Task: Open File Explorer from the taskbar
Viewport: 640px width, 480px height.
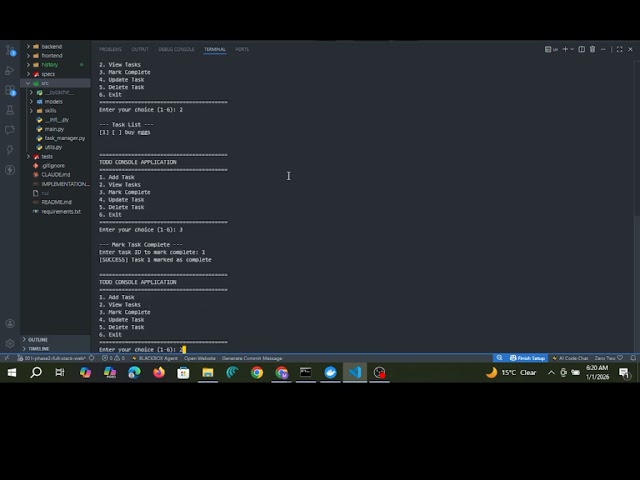Action: coord(208,373)
